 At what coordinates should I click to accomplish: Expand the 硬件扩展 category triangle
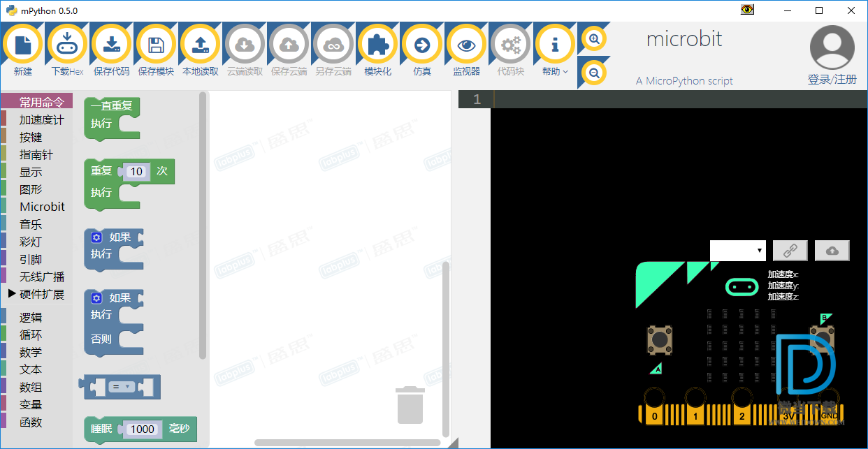coord(12,294)
